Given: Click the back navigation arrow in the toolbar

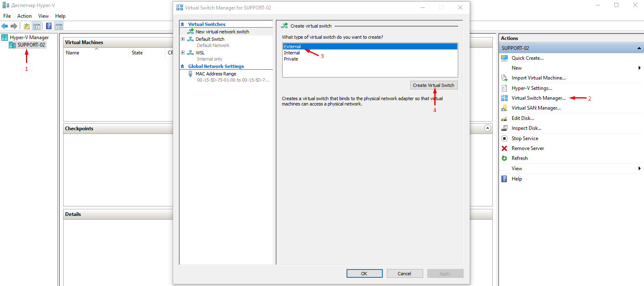Looking at the screenshot, I should pos(5,26).
